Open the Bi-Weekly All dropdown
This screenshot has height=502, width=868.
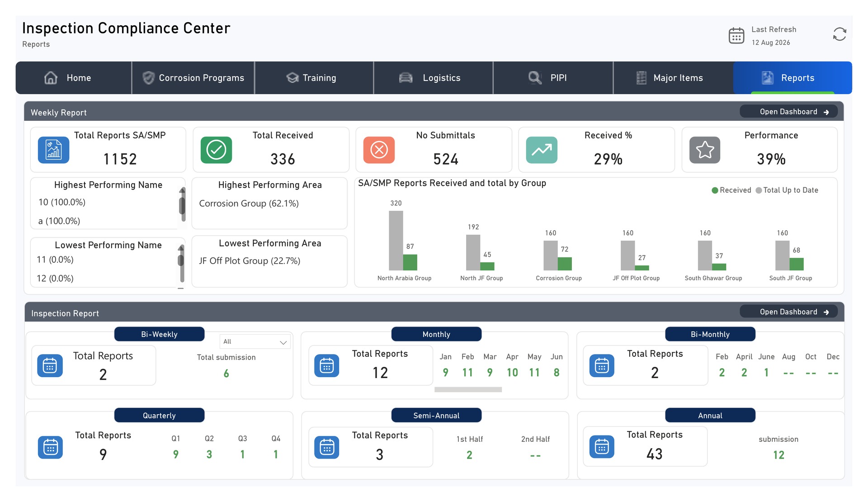(255, 342)
